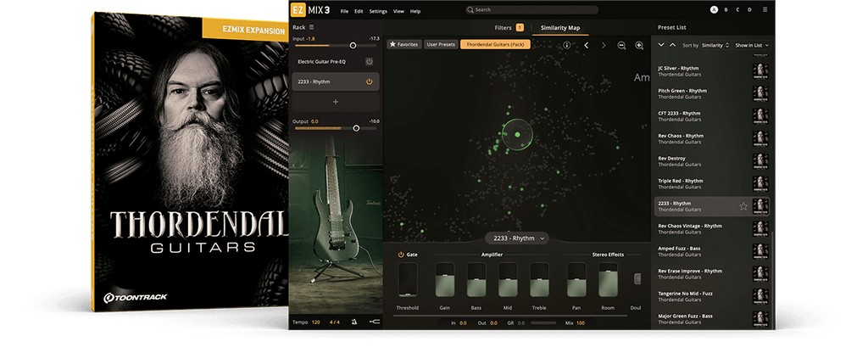Viewport: 868px width, 353px height.
Task: Click the highlighted green dot in the map circle
Action: click(x=518, y=135)
